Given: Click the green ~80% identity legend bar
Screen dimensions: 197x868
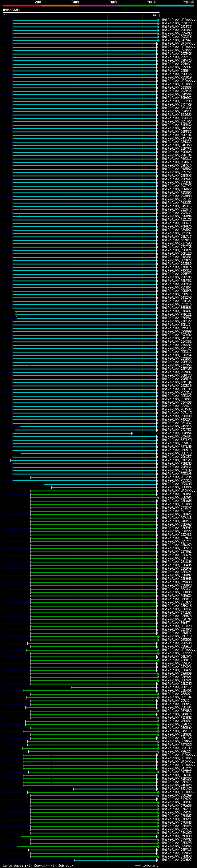Looking at the screenshot, I should [137, 6].
